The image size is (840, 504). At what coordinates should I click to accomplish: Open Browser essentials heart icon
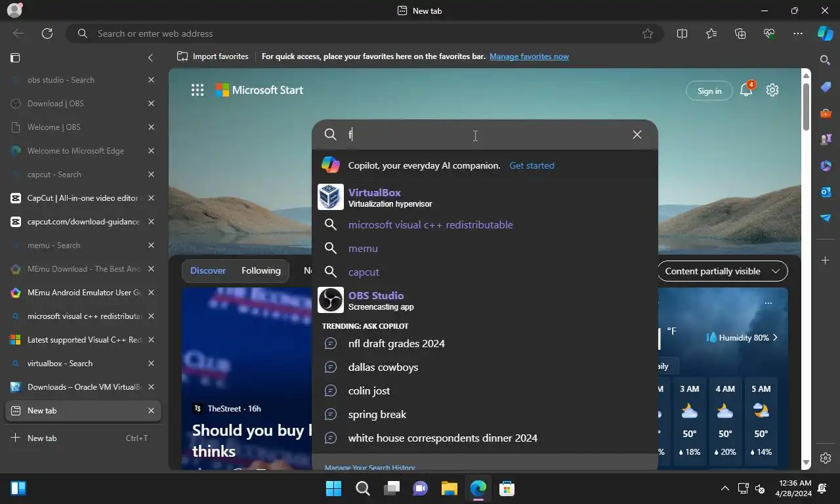769,33
